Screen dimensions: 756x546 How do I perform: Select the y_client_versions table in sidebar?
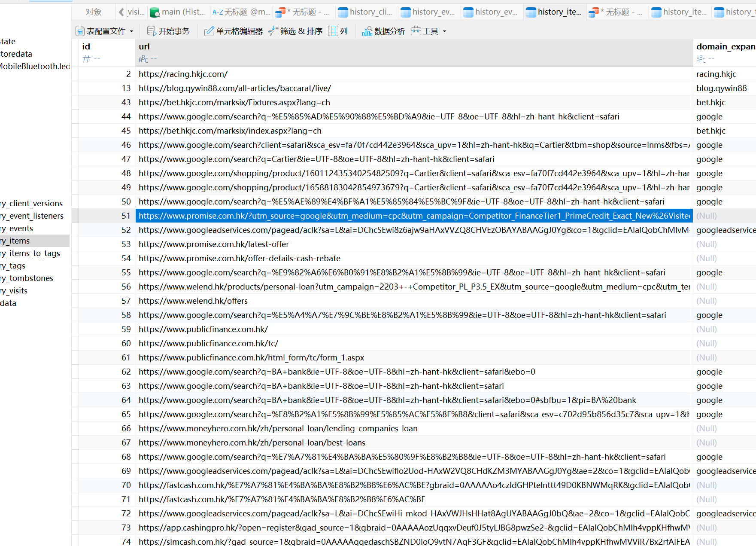pos(32,203)
